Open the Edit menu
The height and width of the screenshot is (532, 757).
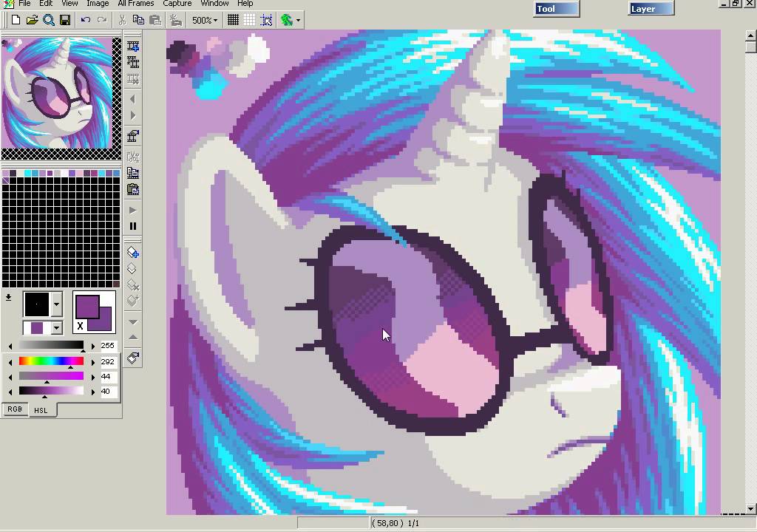click(x=46, y=4)
